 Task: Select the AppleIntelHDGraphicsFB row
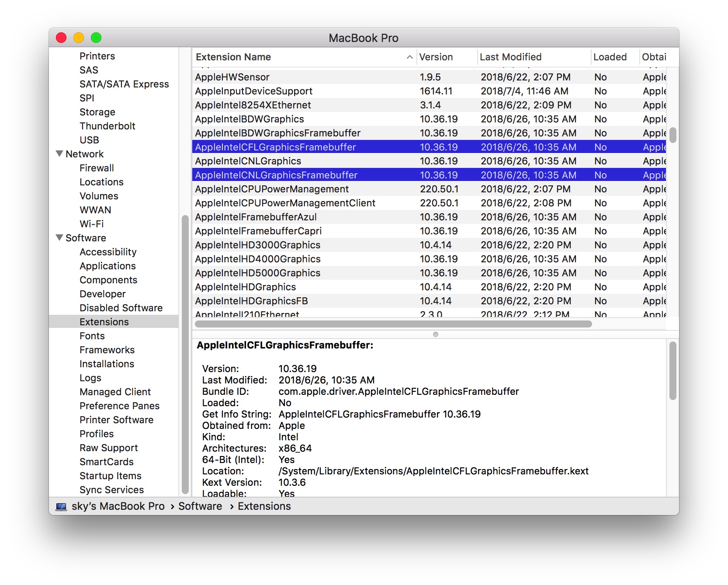pyautogui.click(x=429, y=301)
